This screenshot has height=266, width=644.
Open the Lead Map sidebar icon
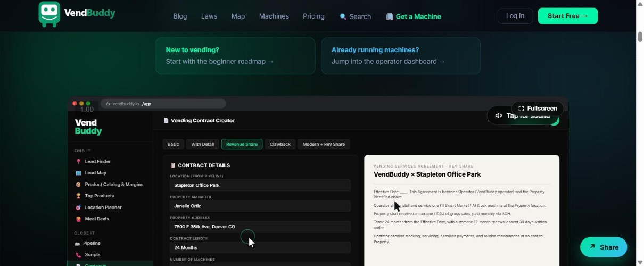[x=78, y=173]
